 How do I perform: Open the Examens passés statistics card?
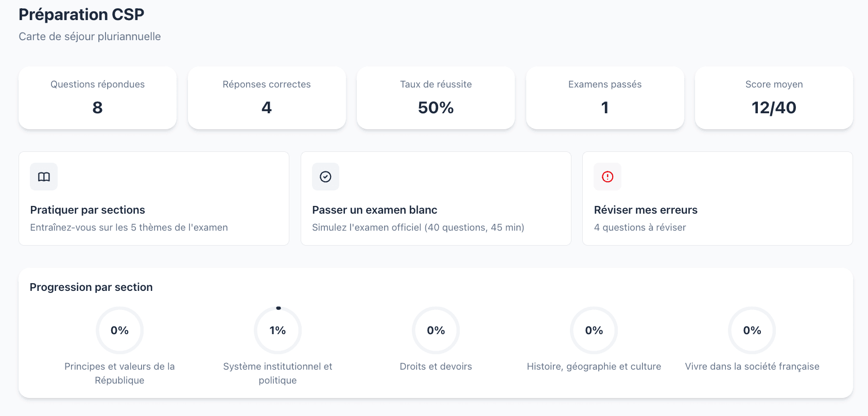click(x=604, y=98)
